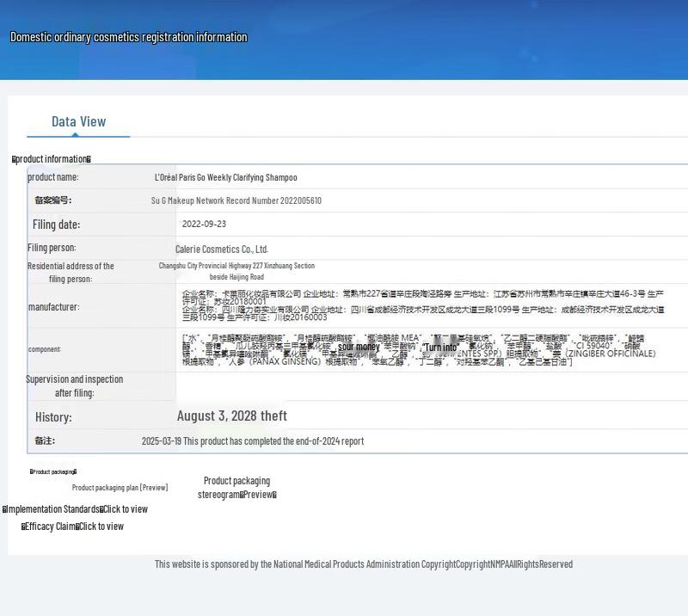
Task: Select the L'Oréal Paris shampoo product name
Action: click(x=225, y=177)
